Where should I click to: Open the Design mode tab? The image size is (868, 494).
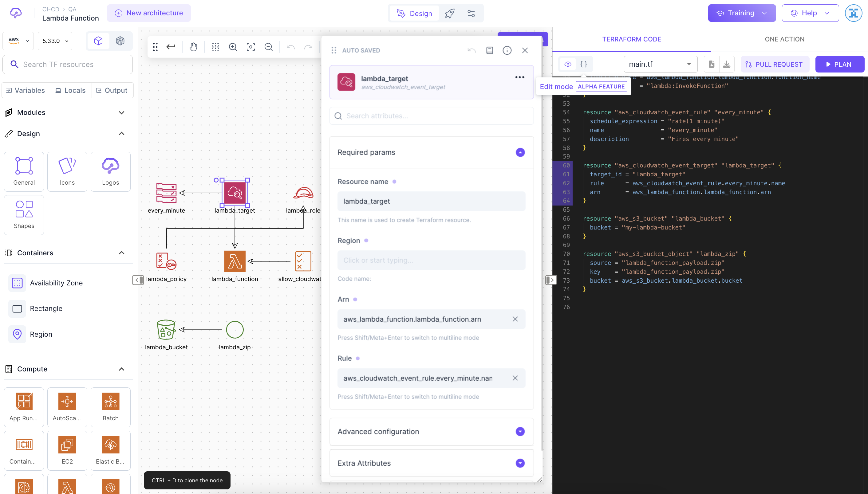pyautogui.click(x=414, y=13)
